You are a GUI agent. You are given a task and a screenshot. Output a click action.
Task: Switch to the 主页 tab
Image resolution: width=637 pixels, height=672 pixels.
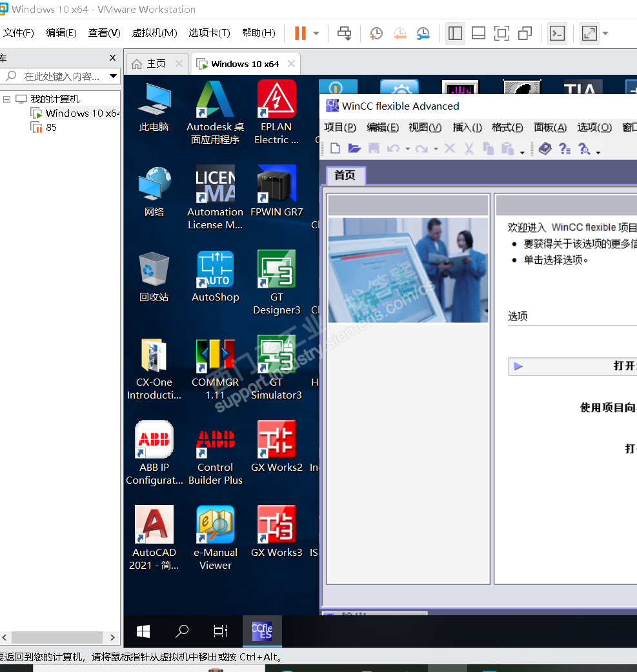(156, 64)
